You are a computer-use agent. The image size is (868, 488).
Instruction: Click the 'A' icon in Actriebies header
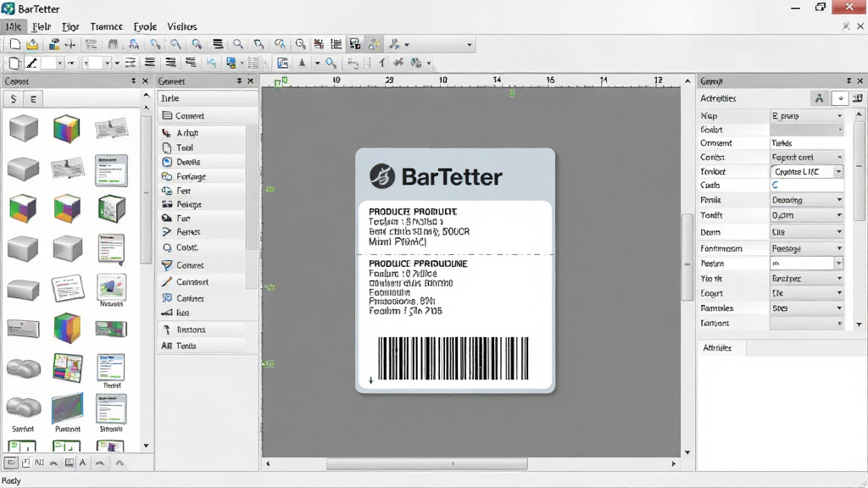(x=820, y=98)
